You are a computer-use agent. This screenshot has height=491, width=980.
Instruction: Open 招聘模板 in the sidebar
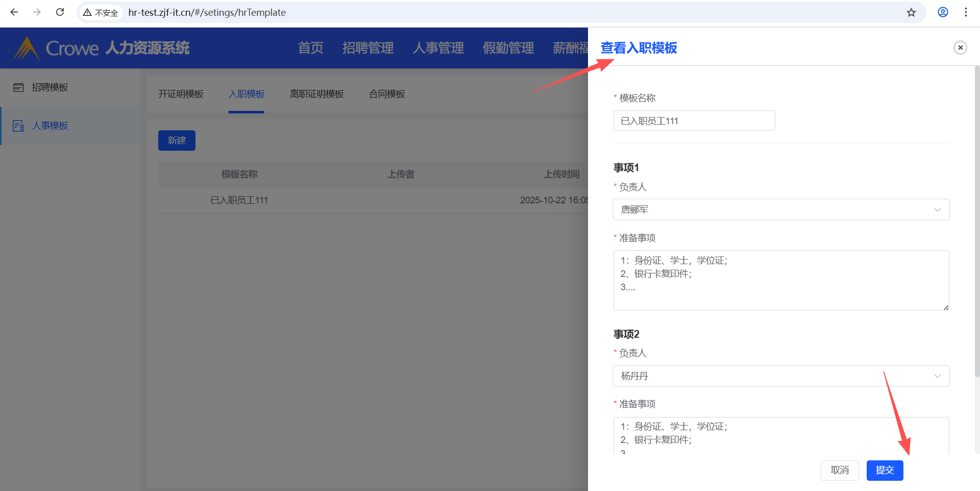[50, 87]
